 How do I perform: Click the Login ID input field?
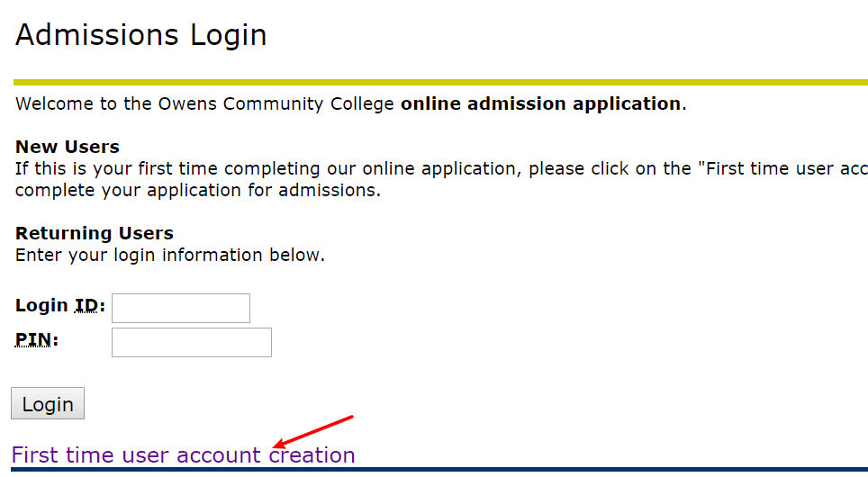(180, 308)
